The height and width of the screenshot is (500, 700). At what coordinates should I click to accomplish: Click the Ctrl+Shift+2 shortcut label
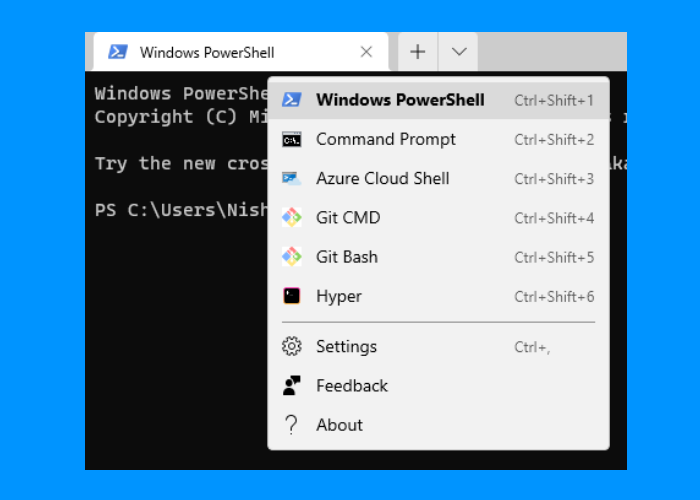554,140
